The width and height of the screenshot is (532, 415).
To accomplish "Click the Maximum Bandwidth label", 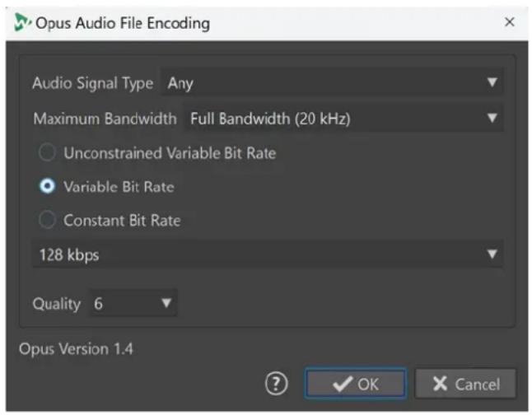I will click(105, 119).
